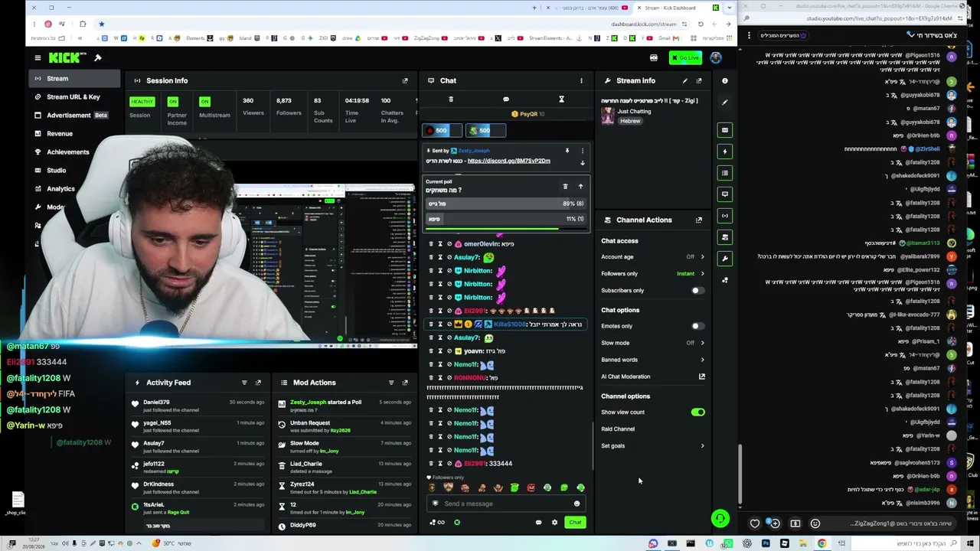Open the Kick hamburger menu
Screen dimensions: 980x551
point(38,57)
